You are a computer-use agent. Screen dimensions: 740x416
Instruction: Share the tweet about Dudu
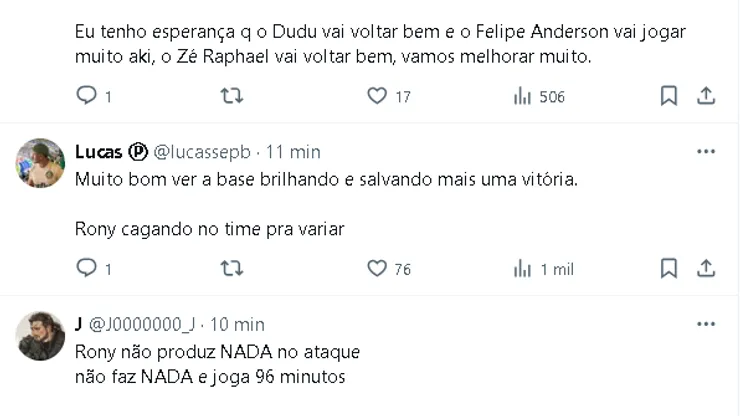[x=706, y=96]
